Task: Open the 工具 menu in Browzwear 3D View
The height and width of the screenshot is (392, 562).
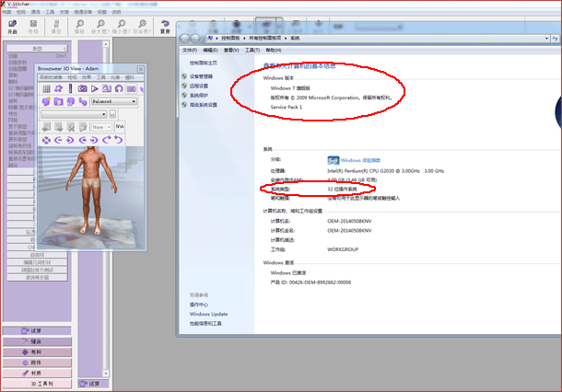Action: [101, 77]
